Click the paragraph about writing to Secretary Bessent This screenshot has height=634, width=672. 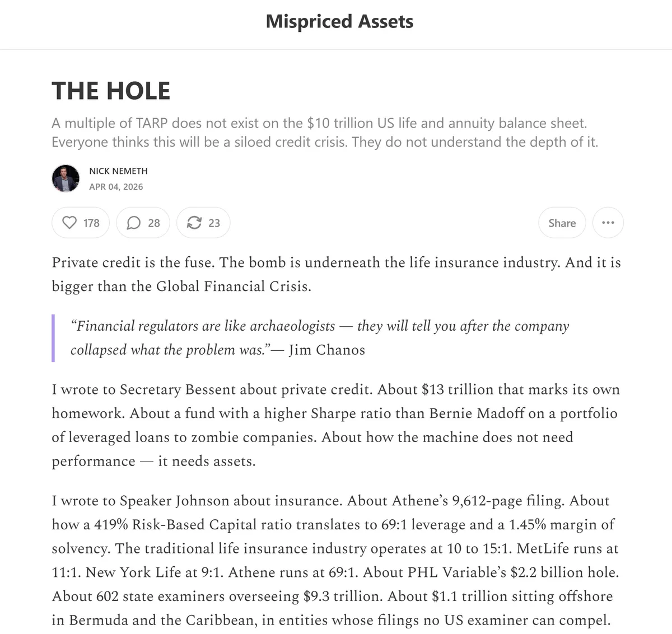[x=335, y=425]
